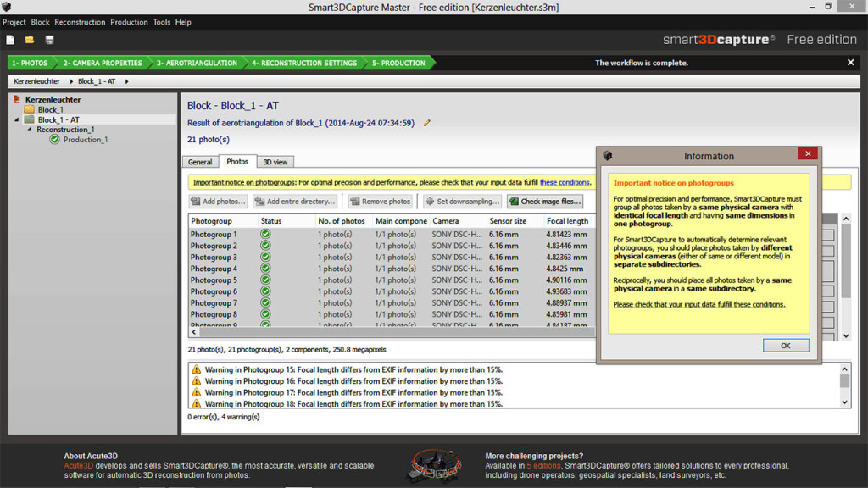Create a new project with the blank document icon

point(10,40)
